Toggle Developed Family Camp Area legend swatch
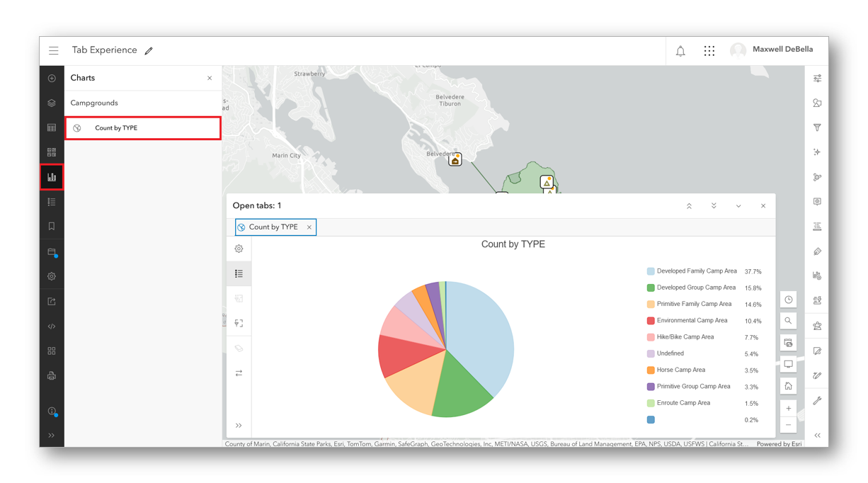The image size is (868, 483). [x=651, y=271]
